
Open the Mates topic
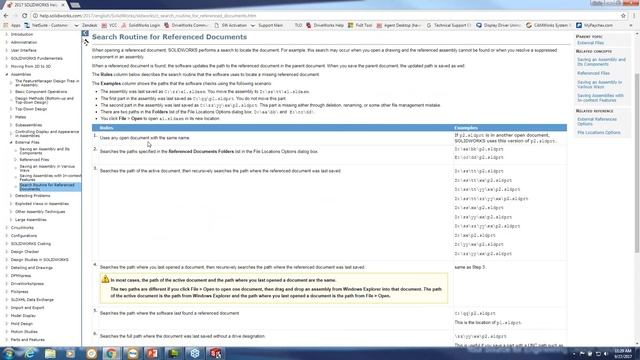coord(20,117)
